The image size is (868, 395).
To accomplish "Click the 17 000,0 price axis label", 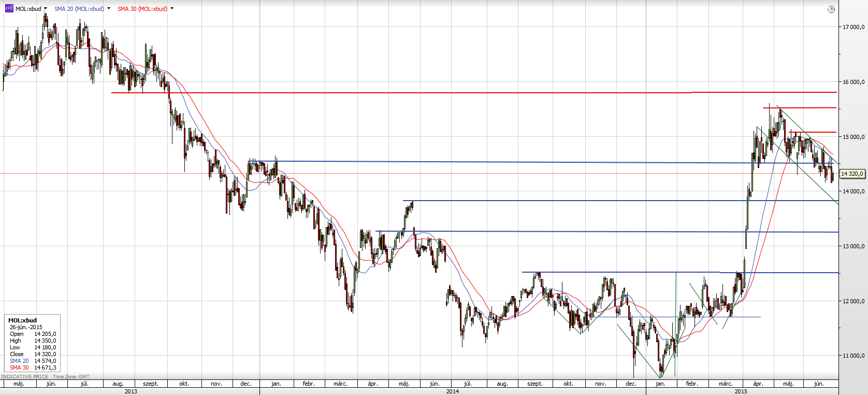I will click(853, 27).
